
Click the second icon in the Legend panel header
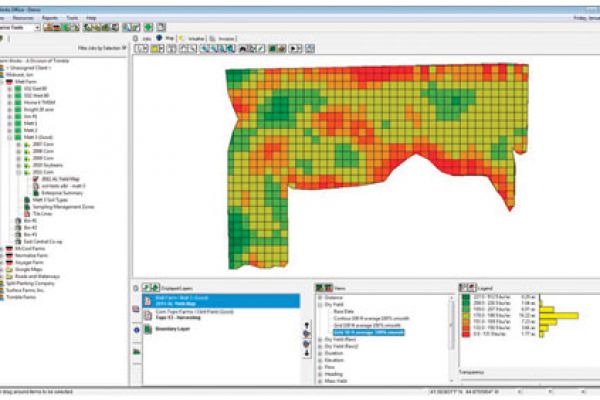tap(472, 287)
